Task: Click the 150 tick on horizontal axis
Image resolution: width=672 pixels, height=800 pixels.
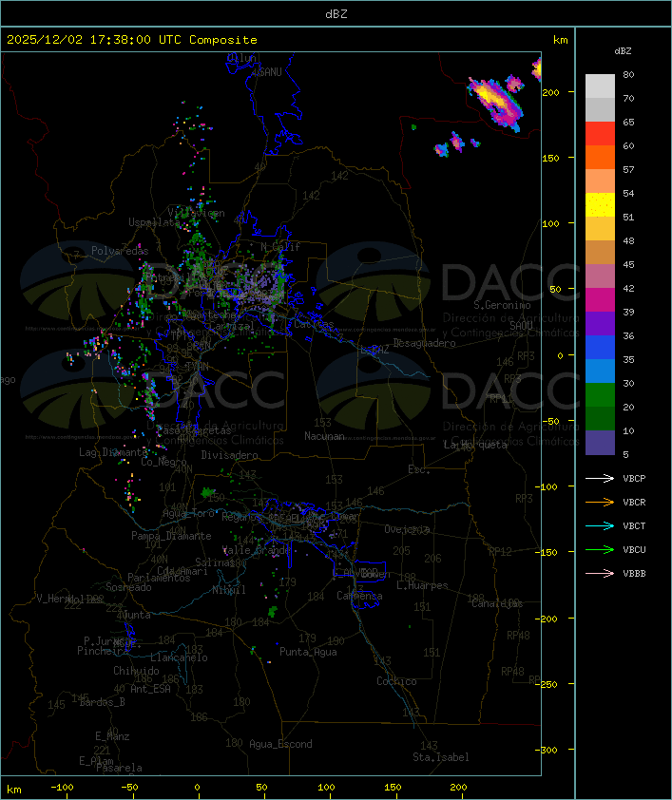Action: tap(393, 788)
